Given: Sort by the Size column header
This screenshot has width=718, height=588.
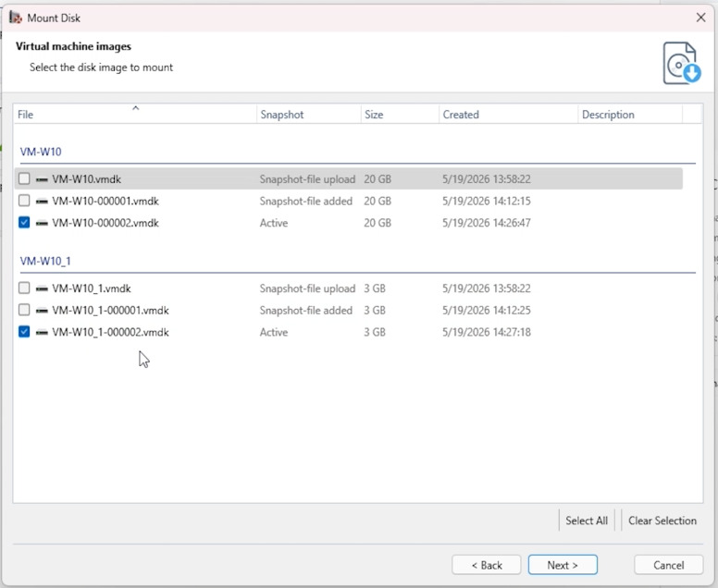Looking at the screenshot, I should [400, 115].
